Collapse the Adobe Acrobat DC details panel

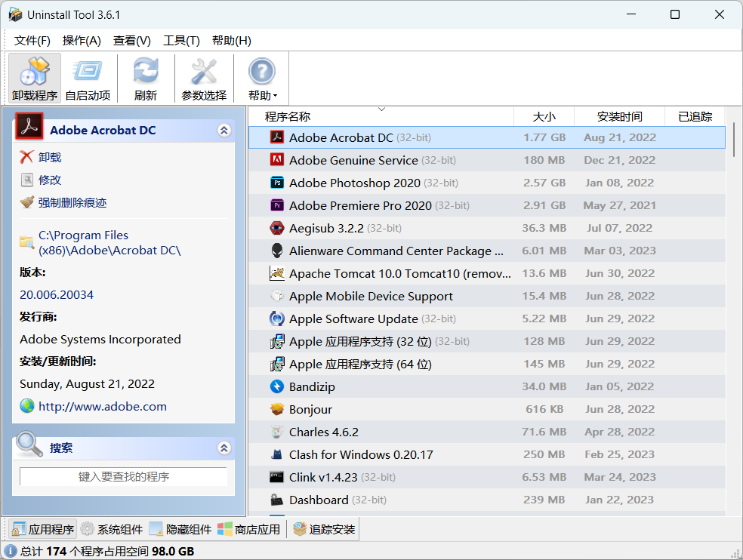click(224, 131)
